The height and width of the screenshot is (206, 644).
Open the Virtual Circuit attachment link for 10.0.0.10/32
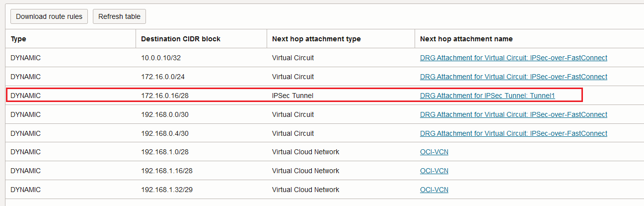[x=513, y=58]
